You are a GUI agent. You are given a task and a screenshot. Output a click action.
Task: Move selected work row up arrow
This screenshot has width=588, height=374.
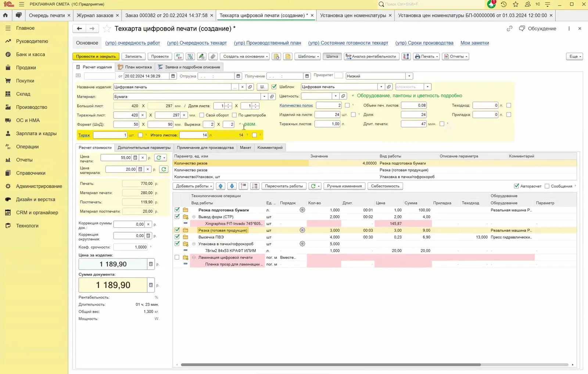(220, 186)
